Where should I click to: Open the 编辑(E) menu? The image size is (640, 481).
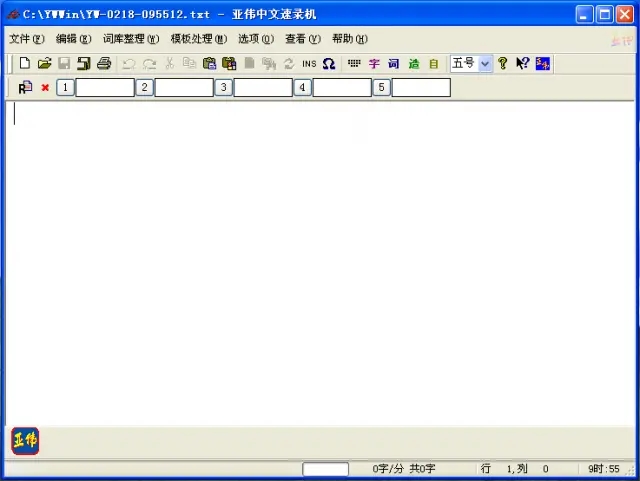tap(73, 39)
